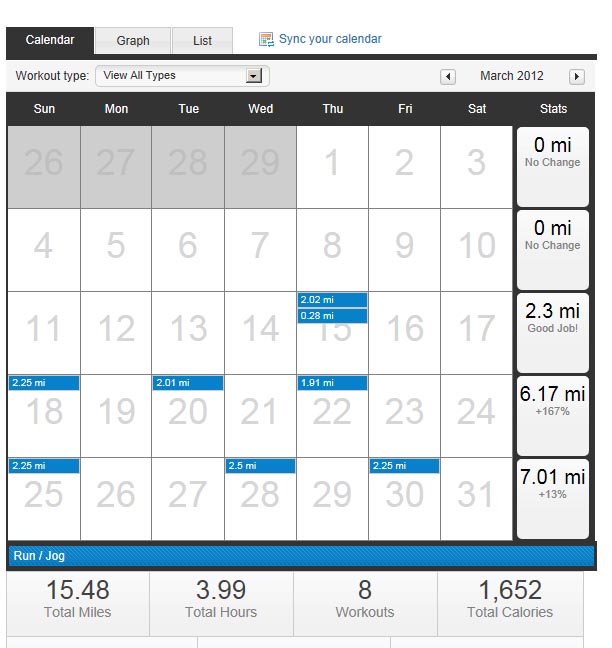This screenshot has width=612, height=648.
Task: Go to previous month arrow
Action: pyautogui.click(x=448, y=77)
